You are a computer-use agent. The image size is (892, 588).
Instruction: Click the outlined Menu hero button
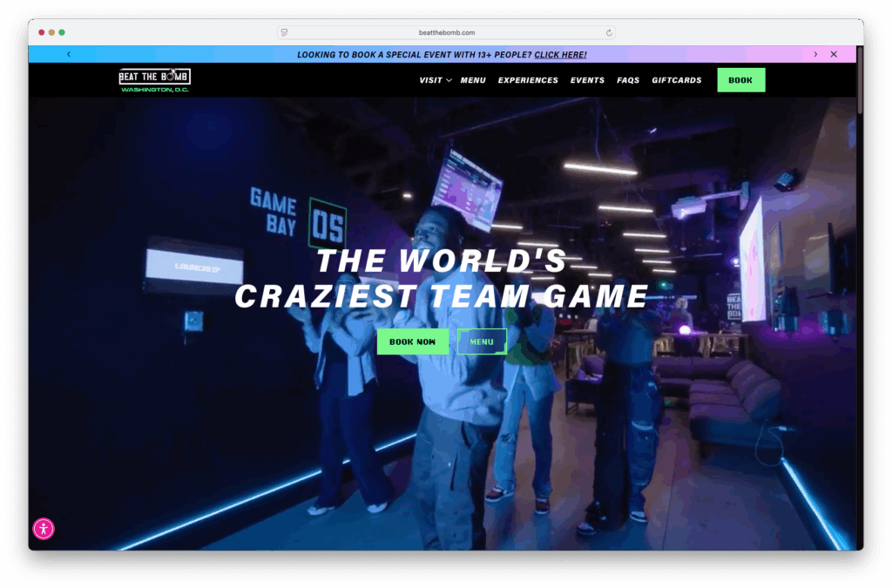coord(482,341)
